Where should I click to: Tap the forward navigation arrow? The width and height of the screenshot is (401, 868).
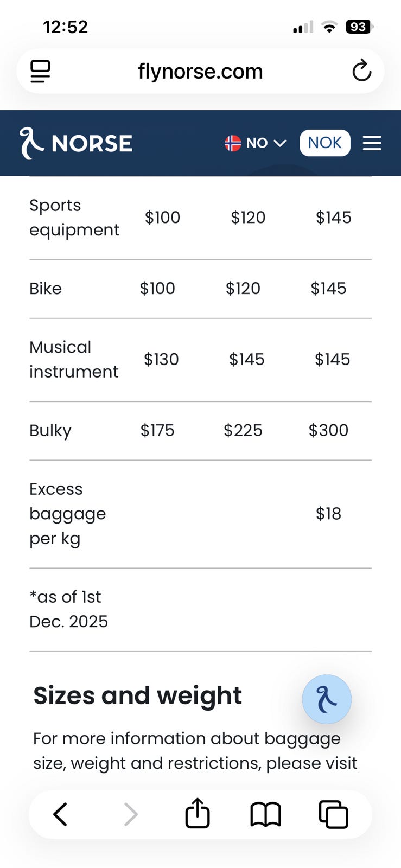(130, 814)
